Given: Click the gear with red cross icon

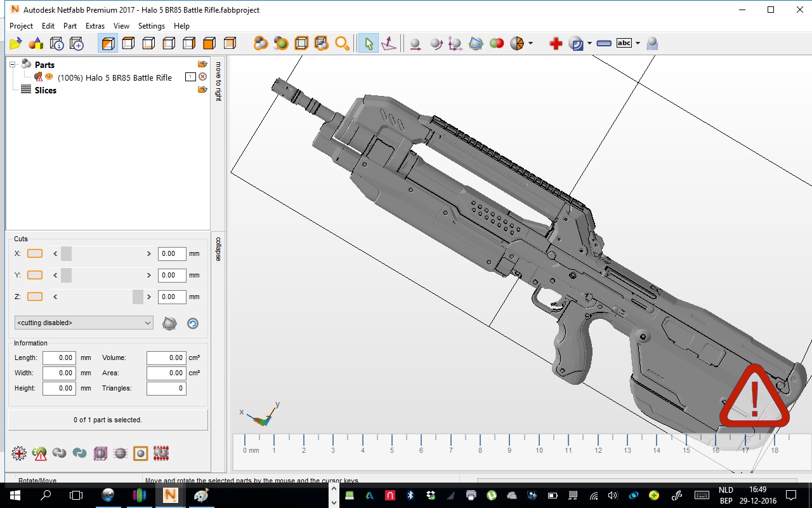Looking at the screenshot, I should pos(19,453).
